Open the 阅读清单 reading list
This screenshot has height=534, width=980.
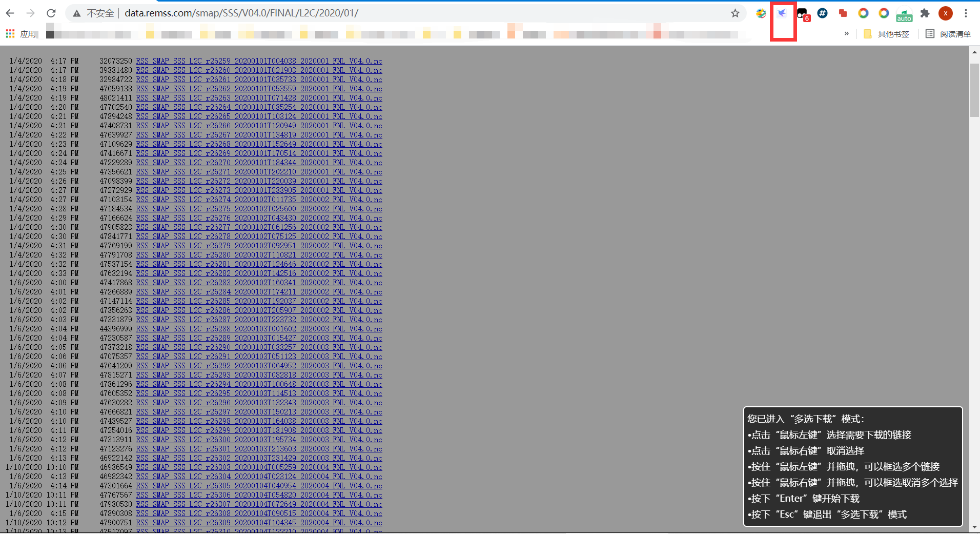[949, 34]
